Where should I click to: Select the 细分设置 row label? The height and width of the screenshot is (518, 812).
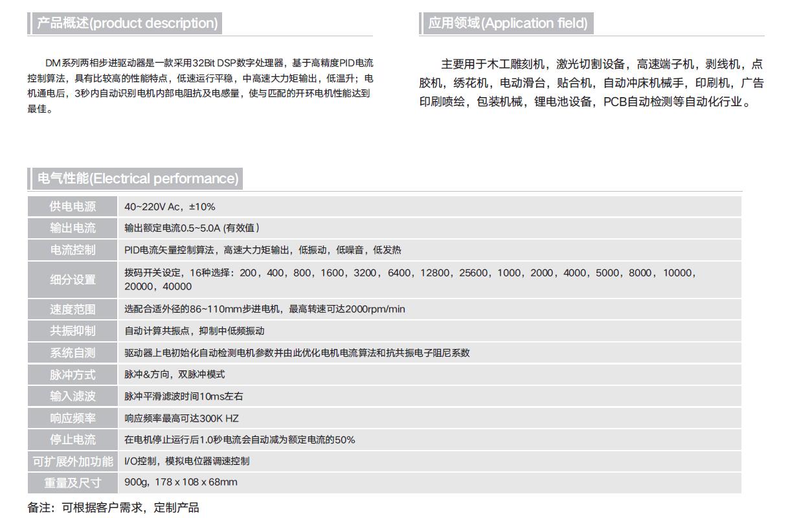73,280
